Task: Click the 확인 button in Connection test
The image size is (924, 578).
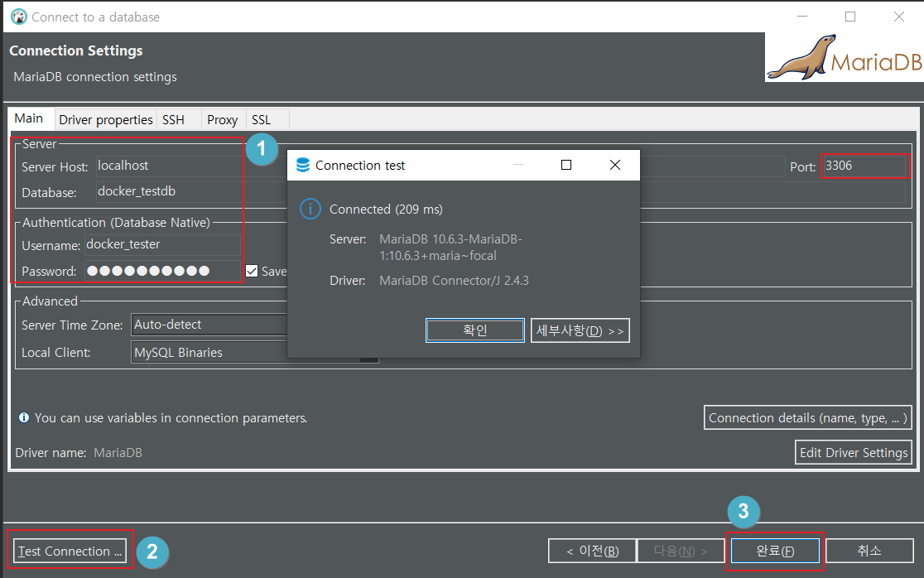Action: (475, 330)
